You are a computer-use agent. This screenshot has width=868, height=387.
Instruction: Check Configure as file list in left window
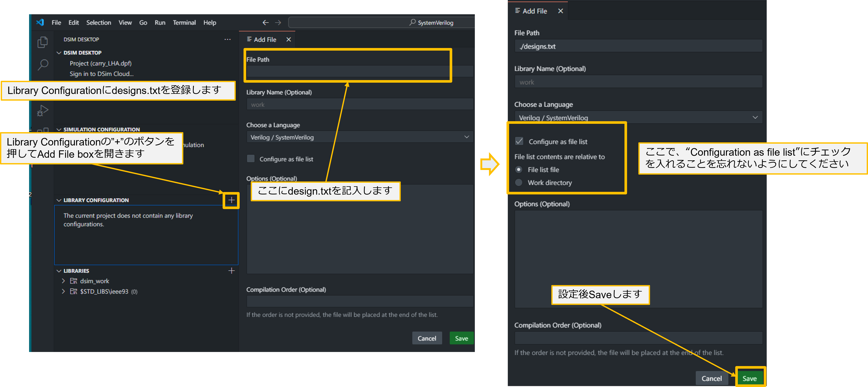tap(251, 158)
